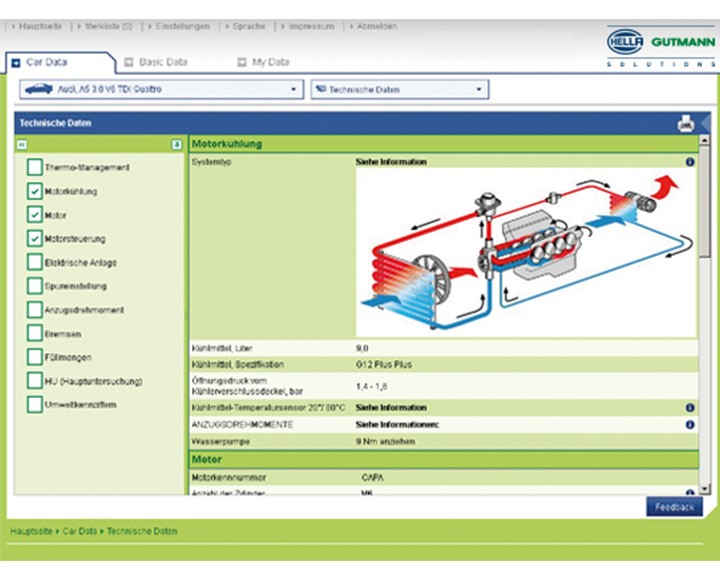Open the Sprache menu in top navigation
720x580 pixels.
(x=249, y=25)
